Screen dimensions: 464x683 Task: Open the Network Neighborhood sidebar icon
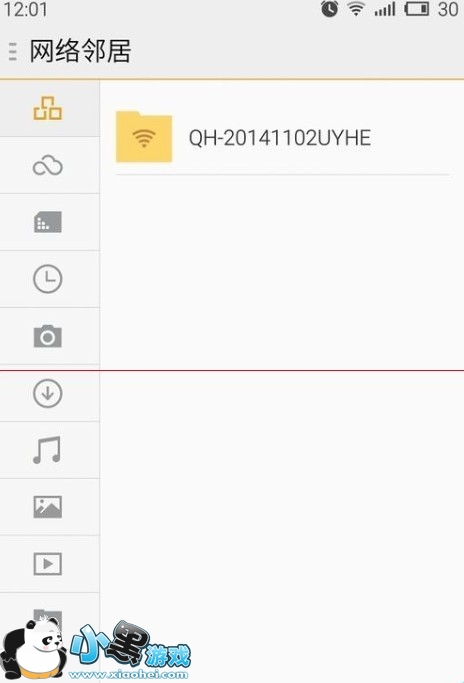click(x=48, y=108)
